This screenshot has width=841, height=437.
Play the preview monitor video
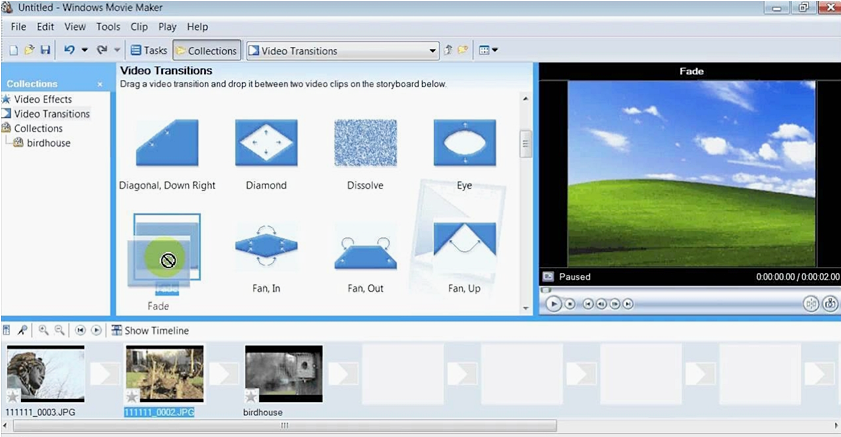pyautogui.click(x=554, y=304)
